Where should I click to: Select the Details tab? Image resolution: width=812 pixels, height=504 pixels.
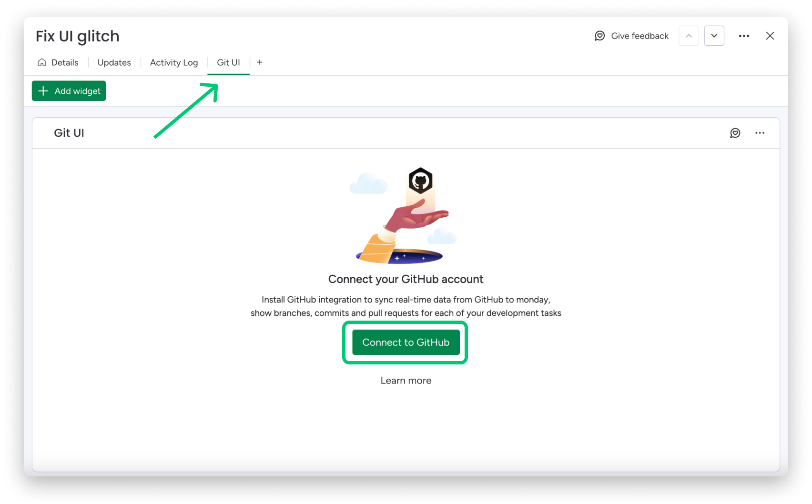65,62
